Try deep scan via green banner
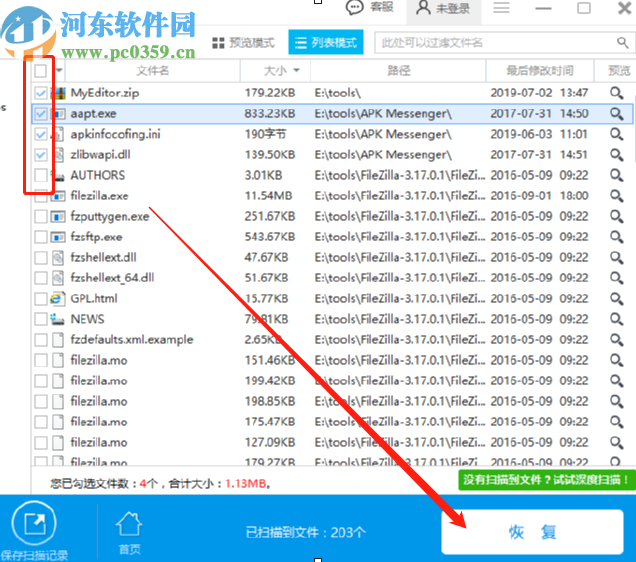The width and height of the screenshot is (636, 562). [547, 480]
